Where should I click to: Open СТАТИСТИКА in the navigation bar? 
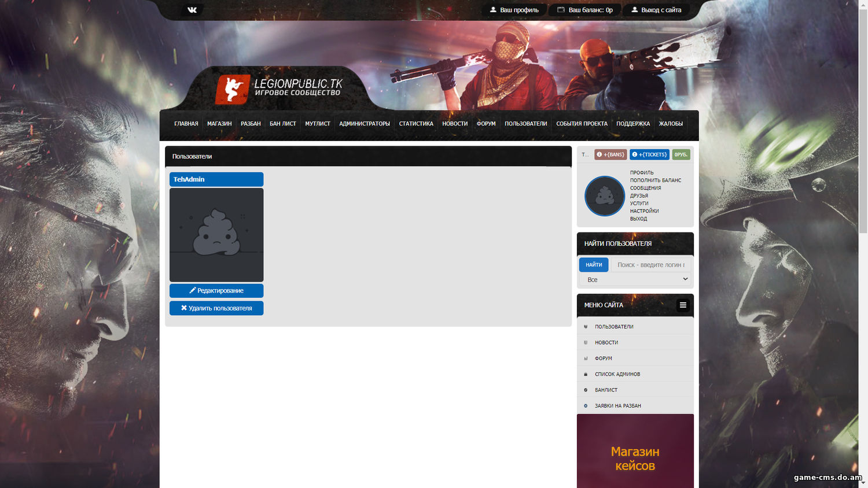pos(416,124)
